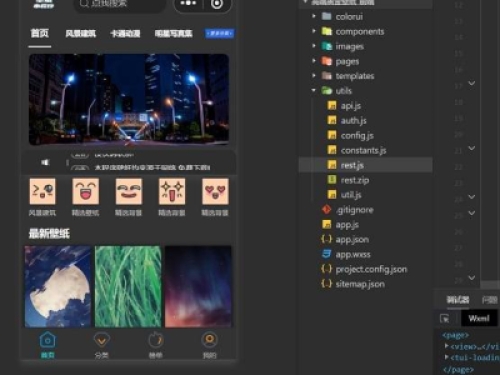The image size is (500, 375).
Task: Click the images folder icon
Action: point(327,46)
